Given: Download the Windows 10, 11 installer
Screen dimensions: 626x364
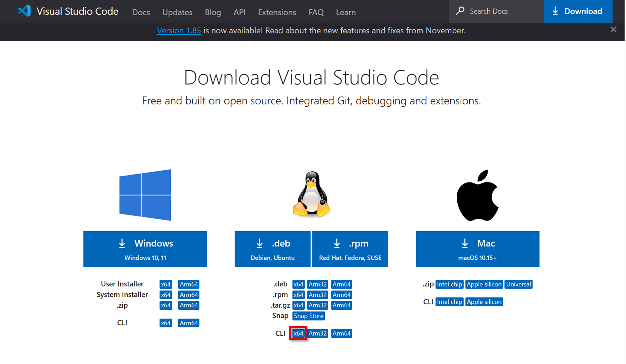Looking at the screenshot, I should tap(145, 249).
